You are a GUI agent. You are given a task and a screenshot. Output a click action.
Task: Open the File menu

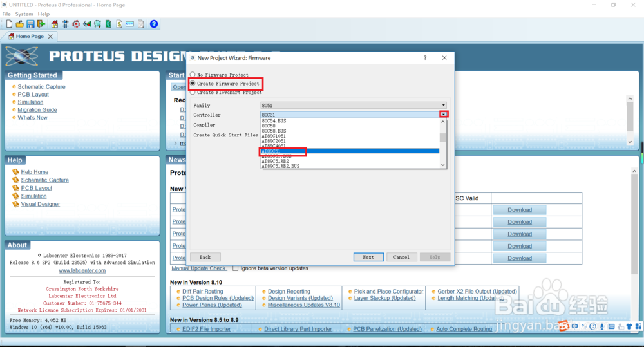click(6, 14)
